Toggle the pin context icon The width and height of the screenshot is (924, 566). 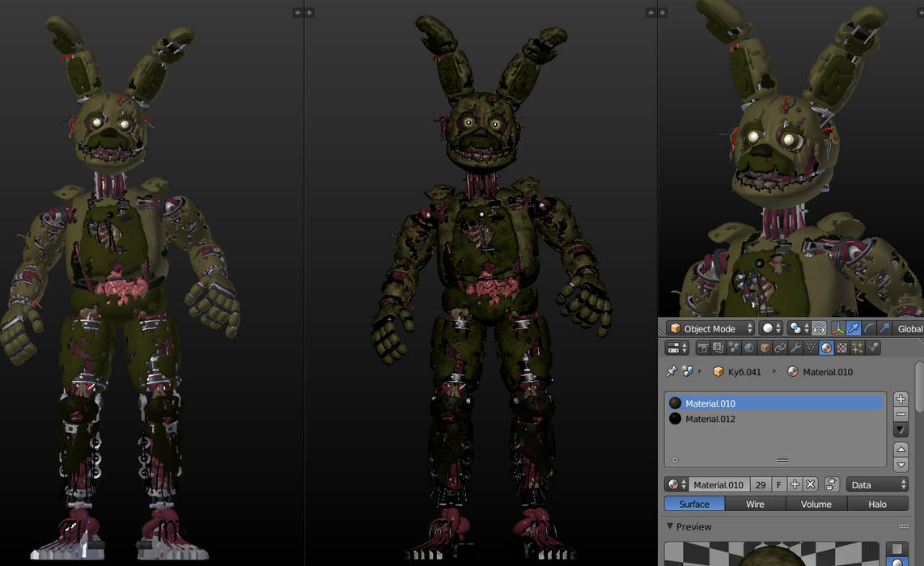(672, 372)
